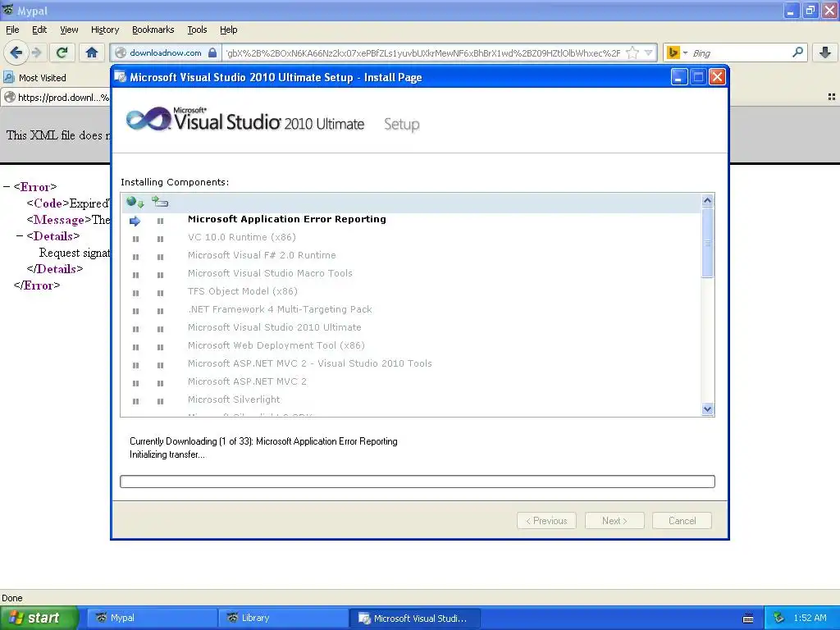Open the Help menu
The image size is (840, 630).
[x=228, y=30]
